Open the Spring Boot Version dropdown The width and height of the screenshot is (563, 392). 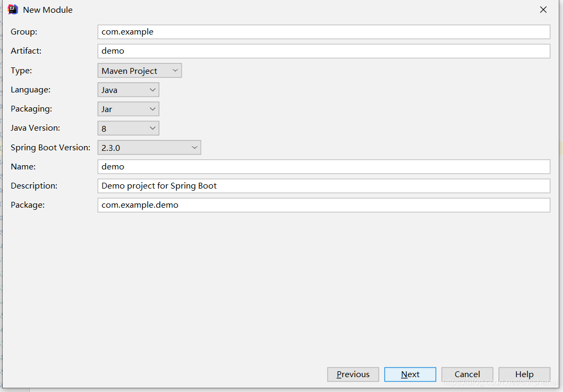[149, 148]
